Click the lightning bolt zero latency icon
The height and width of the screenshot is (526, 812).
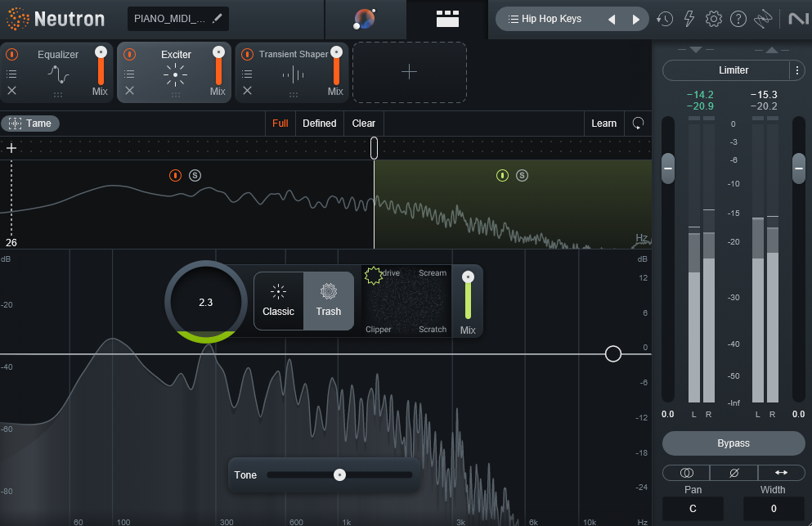[689, 19]
